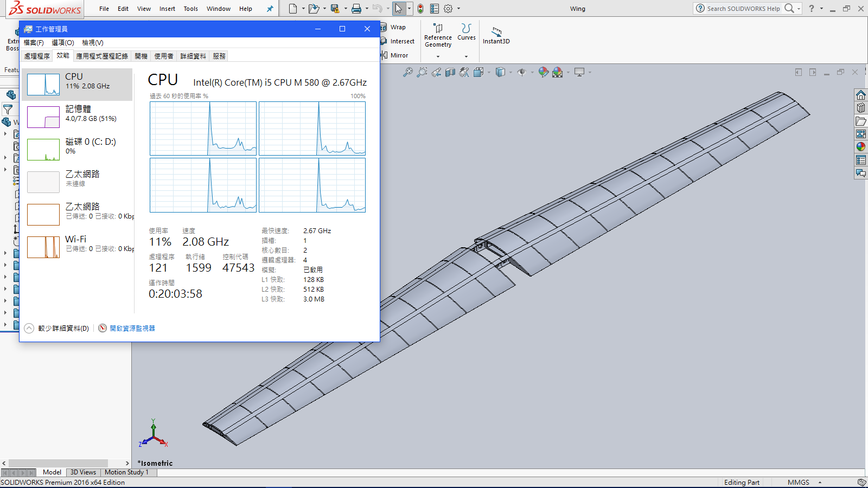Click the Print icon in toolbar
This screenshot has width=868, height=488.
pos(356,9)
